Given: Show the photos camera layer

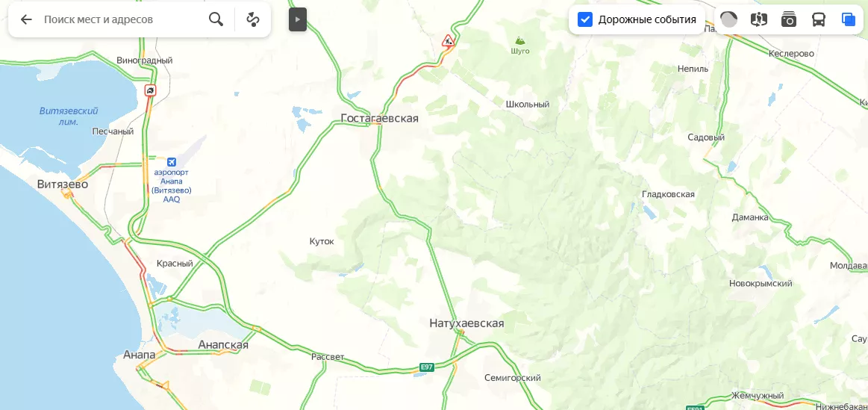Looking at the screenshot, I should (788, 19).
